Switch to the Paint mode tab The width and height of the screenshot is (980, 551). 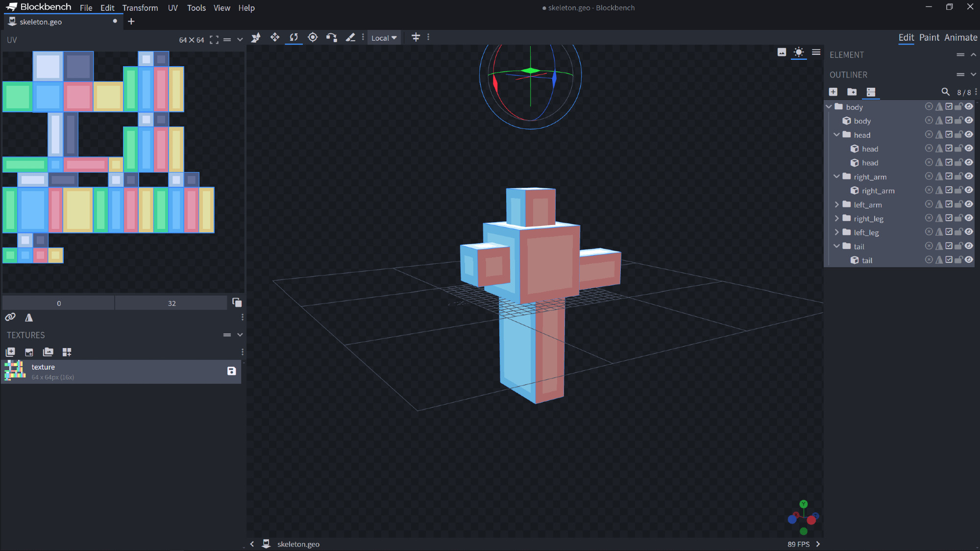[x=929, y=37]
